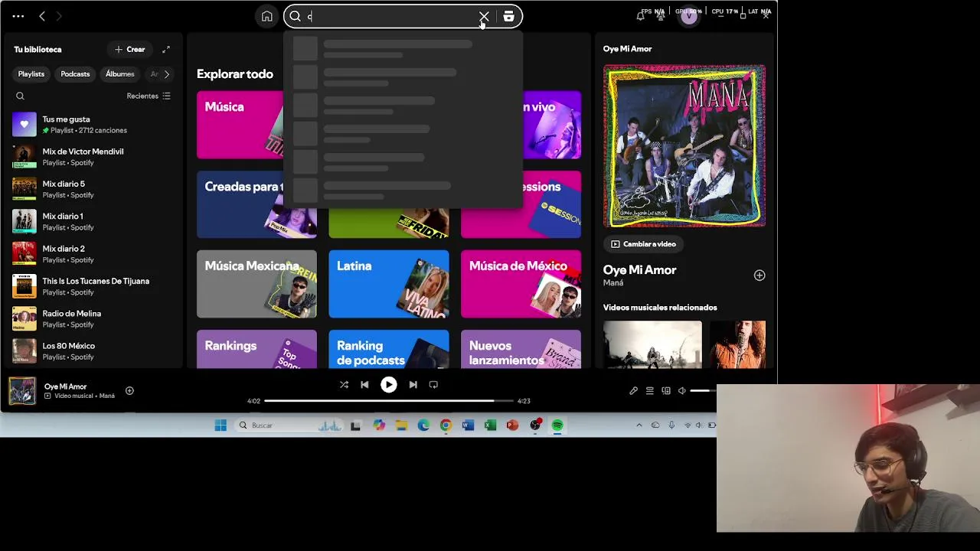The width and height of the screenshot is (980, 551).
Task: Open first related music video thumbnail
Action: pos(652,344)
